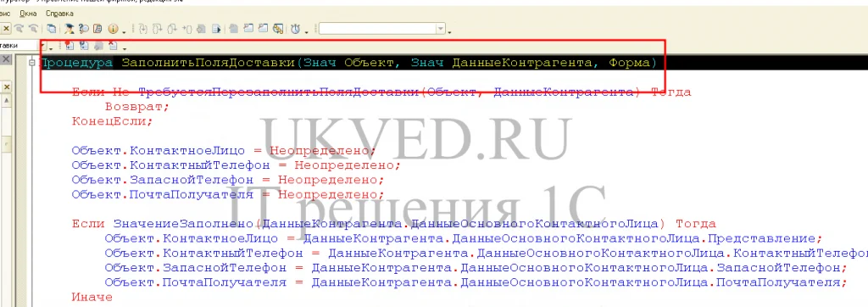Viewport: 868px width, 307px height.
Task: Click line ending with 'ДанныеОсновногоКонтактногоЛица.ПочтаПолучателя;'
Action: point(476,282)
